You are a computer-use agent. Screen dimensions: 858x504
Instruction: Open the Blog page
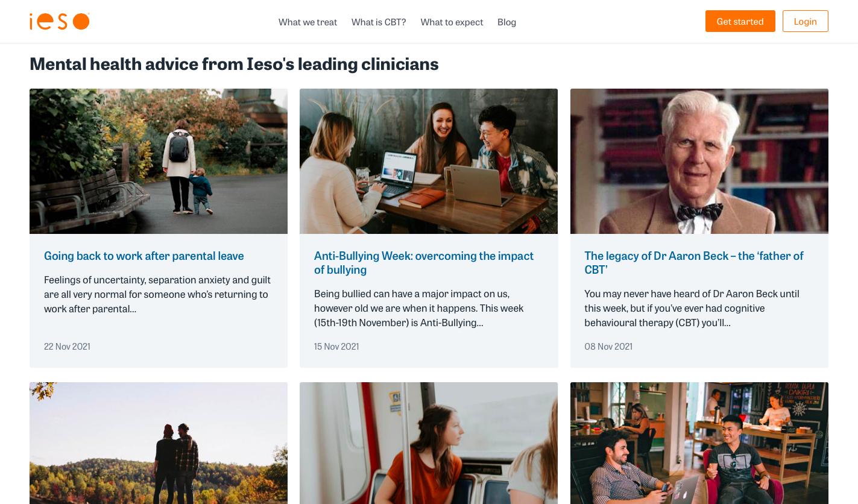pos(506,22)
